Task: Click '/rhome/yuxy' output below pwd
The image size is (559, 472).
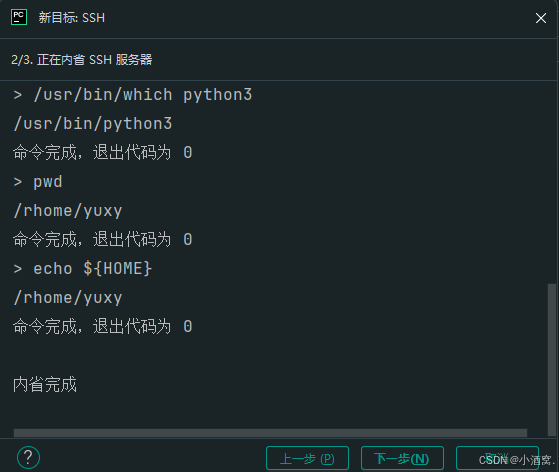Action: [68, 211]
